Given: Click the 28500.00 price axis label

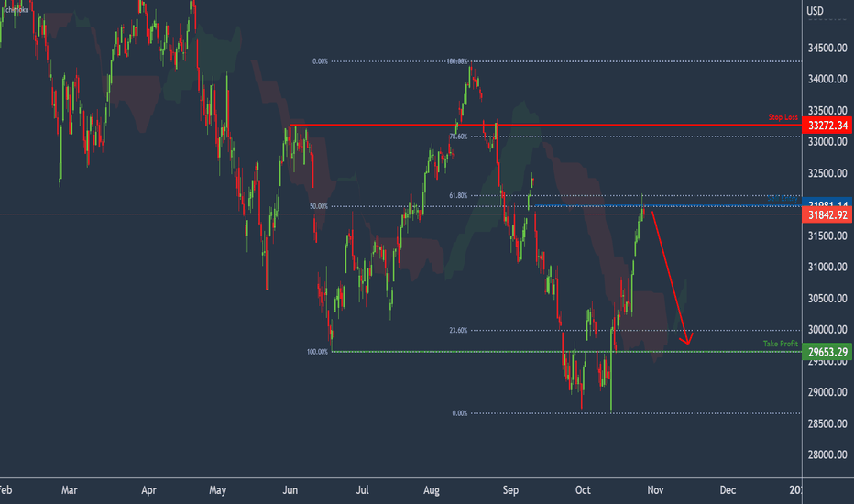Looking at the screenshot, I should (827, 423).
